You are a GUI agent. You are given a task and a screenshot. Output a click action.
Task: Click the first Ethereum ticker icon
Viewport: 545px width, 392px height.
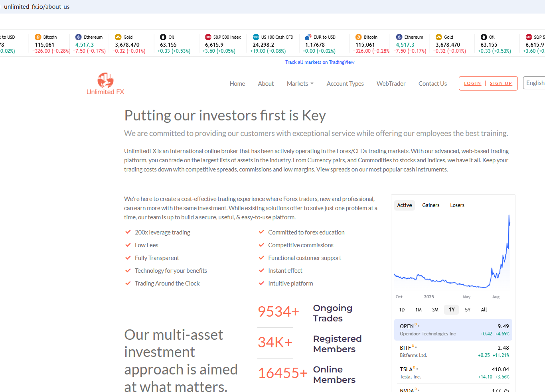(x=78, y=37)
